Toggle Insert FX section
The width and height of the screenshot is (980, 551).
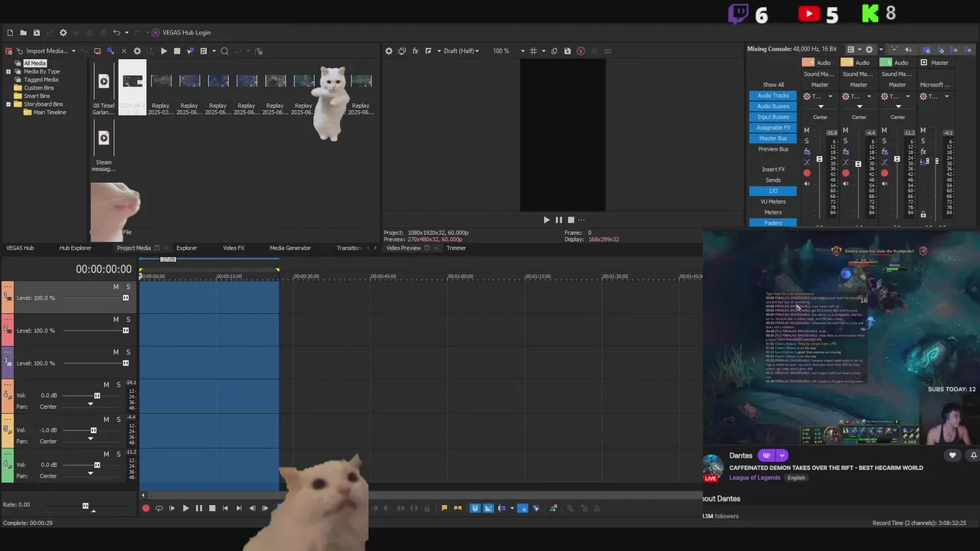tap(773, 169)
